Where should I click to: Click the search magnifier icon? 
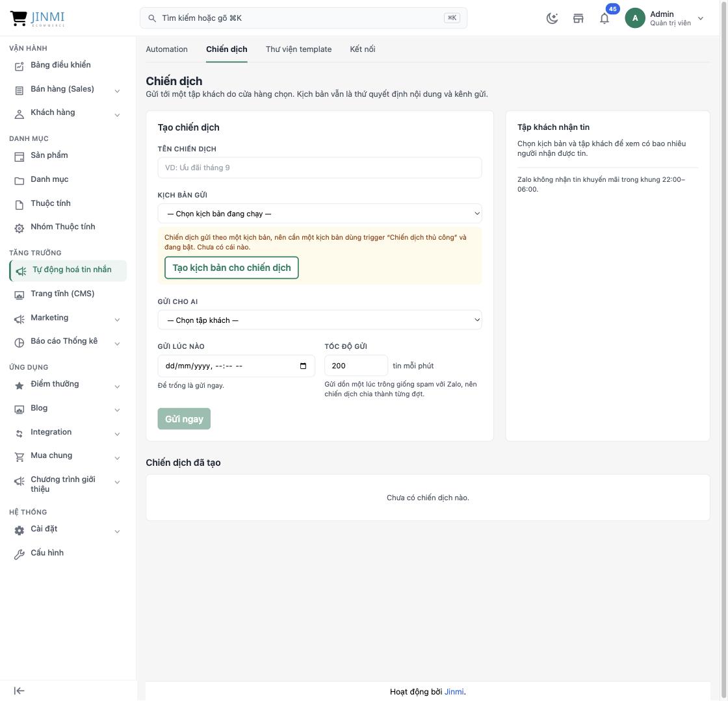(x=152, y=18)
